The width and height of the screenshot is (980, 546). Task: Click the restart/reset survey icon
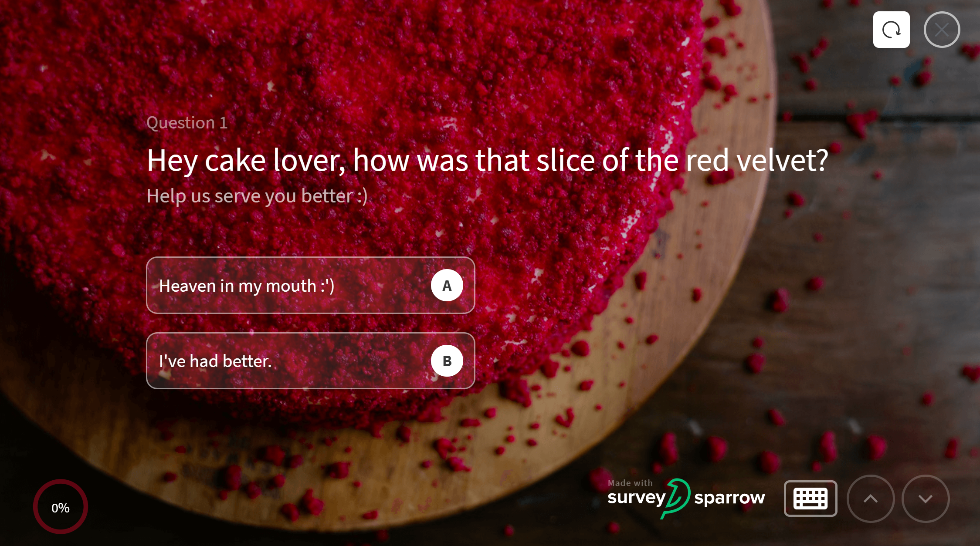coord(891,30)
